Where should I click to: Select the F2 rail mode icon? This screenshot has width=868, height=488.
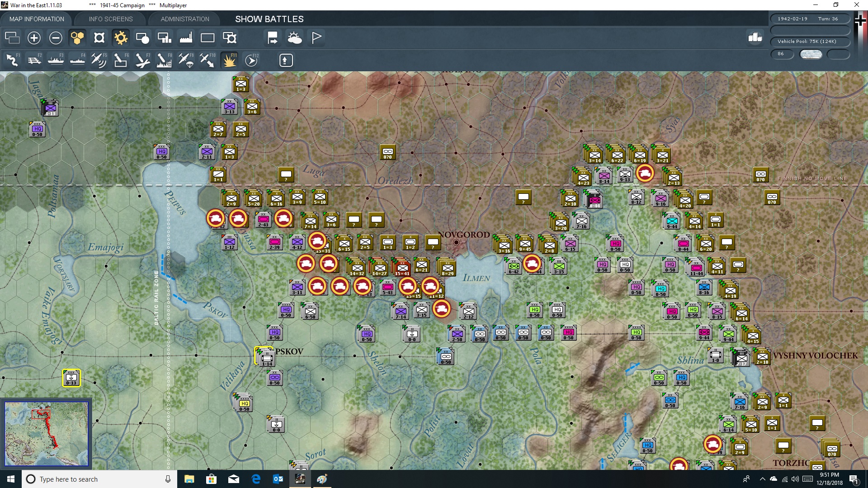point(34,60)
